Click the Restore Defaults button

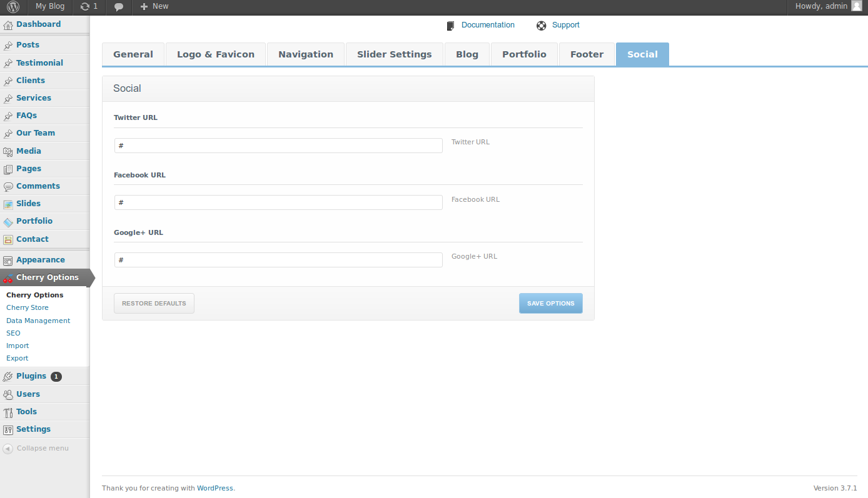(154, 304)
